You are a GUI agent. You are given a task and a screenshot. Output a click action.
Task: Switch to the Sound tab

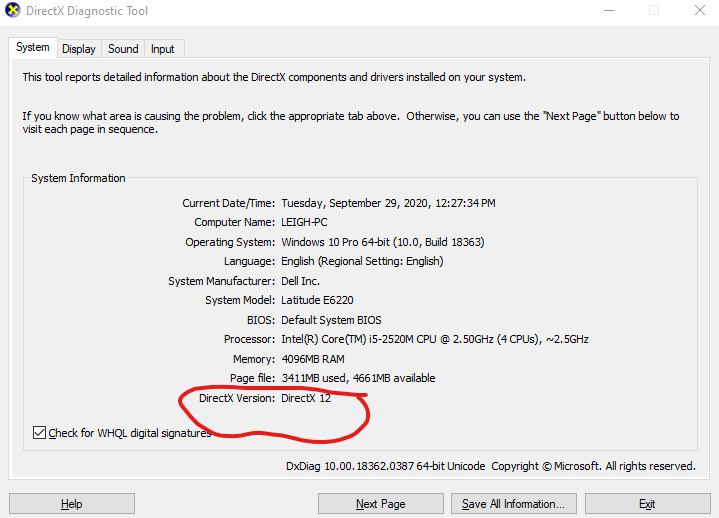click(123, 49)
